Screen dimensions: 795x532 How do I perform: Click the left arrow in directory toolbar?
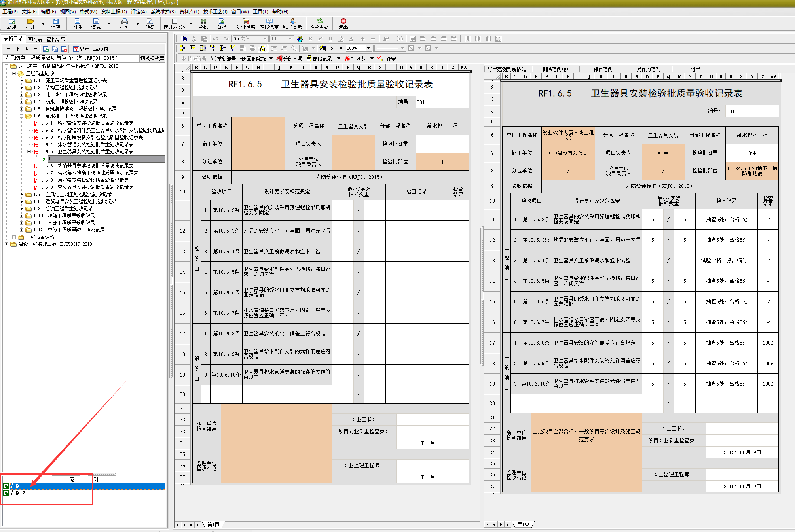[8, 49]
